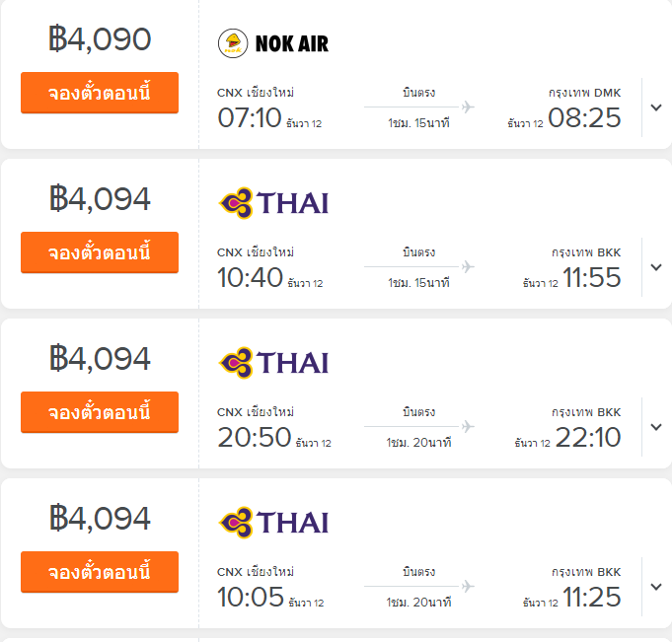672x642 pixels.
Task: Click the ฿4,090 price on Nok Air card
Action: click(100, 39)
